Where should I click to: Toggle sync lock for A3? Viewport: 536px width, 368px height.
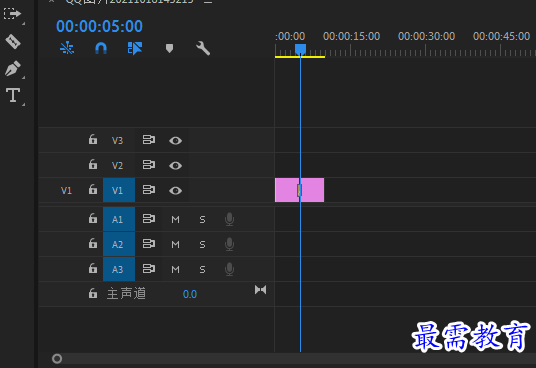coord(149,268)
